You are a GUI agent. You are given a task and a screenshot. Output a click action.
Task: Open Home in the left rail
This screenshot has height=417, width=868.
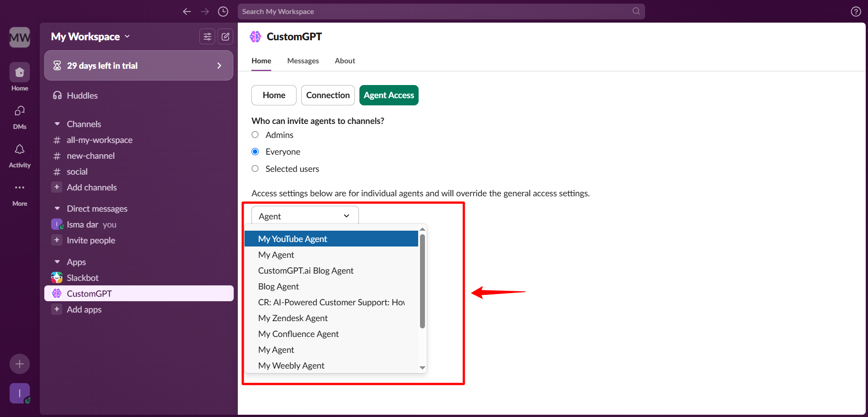(x=19, y=77)
